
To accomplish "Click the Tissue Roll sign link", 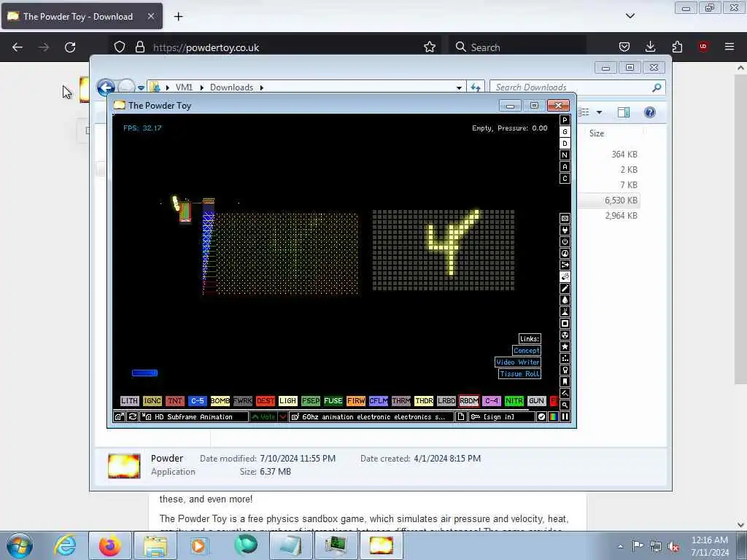I will click(x=519, y=374).
